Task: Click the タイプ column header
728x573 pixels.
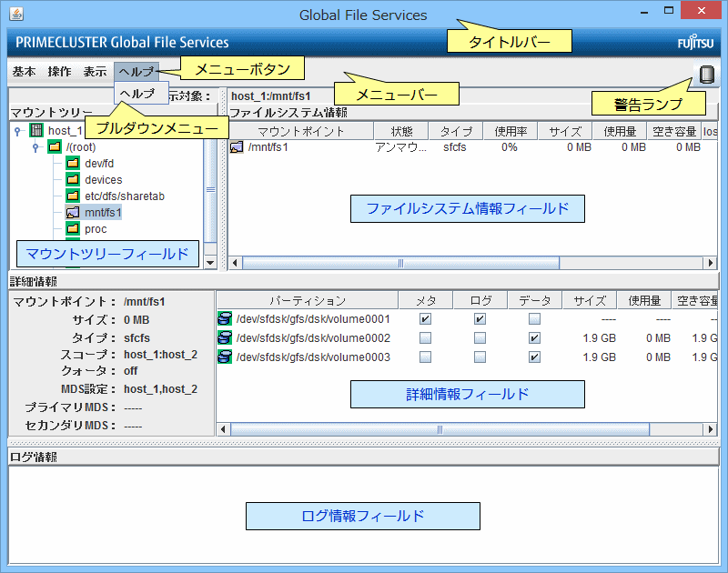Action: tap(456, 131)
